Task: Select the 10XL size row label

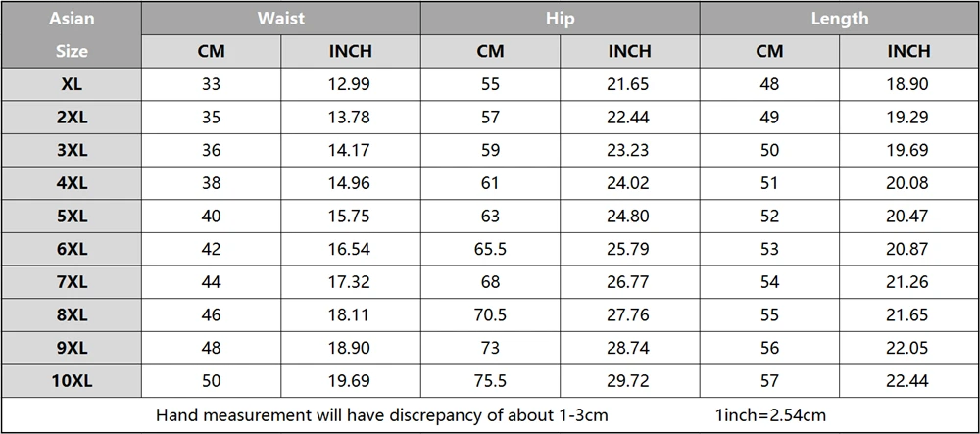Action: (72, 381)
